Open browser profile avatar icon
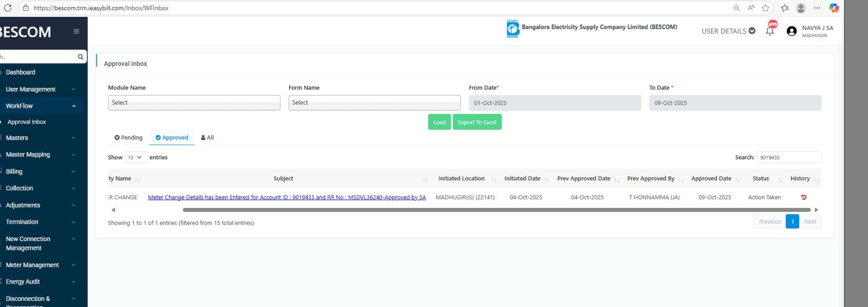Image resolution: width=868 pixels, height=307 pixels. click(x=801, y=8)
